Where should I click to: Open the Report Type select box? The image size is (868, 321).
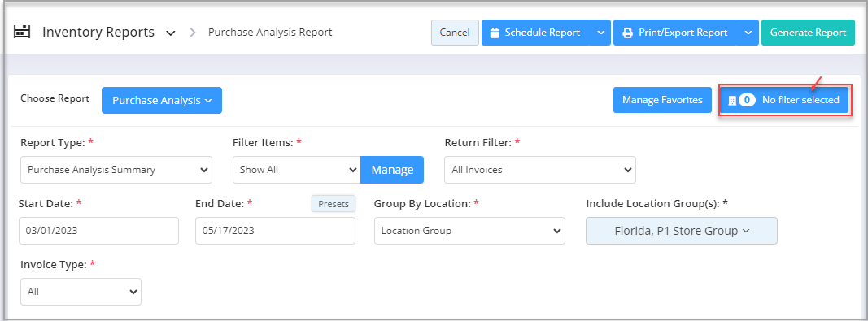[x=116, y=170]
